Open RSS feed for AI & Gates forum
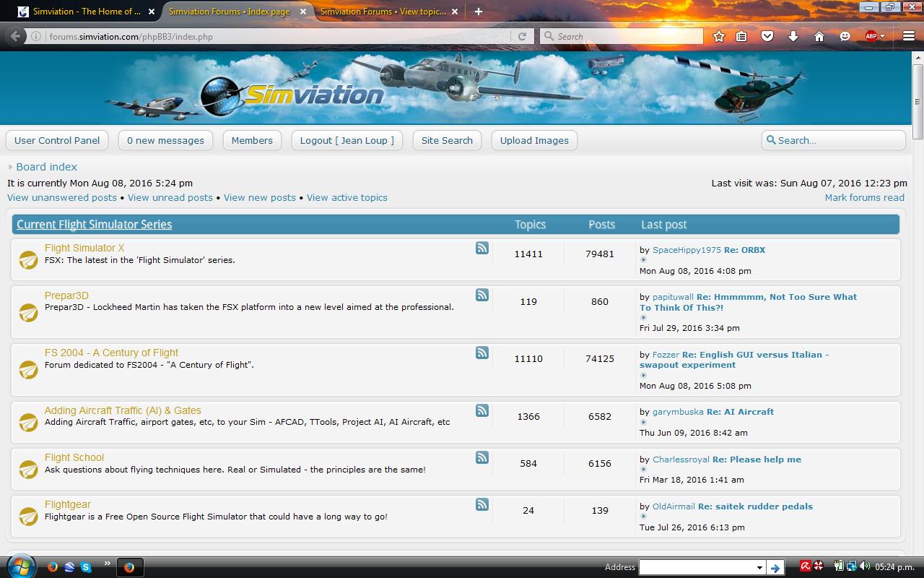Image resolution: width=924 pixels, height=578 pixels. 482,411
